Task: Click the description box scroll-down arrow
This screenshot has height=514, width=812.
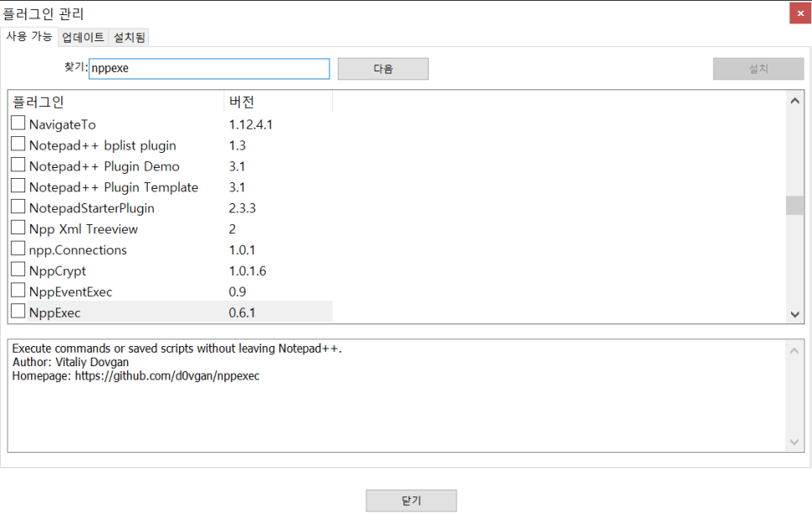Action: (794, 442)
